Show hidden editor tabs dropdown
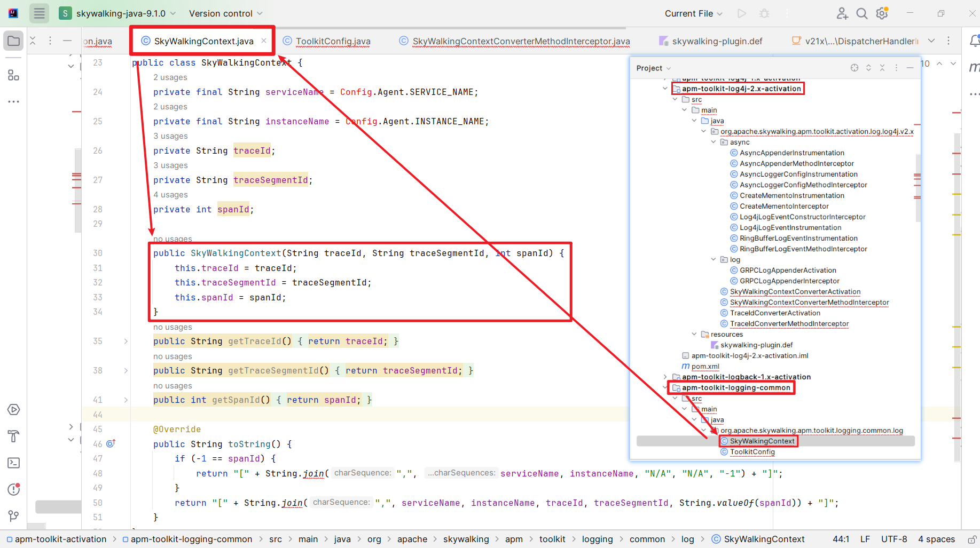This screenshot has width=980, height=548. click(931, 41)
